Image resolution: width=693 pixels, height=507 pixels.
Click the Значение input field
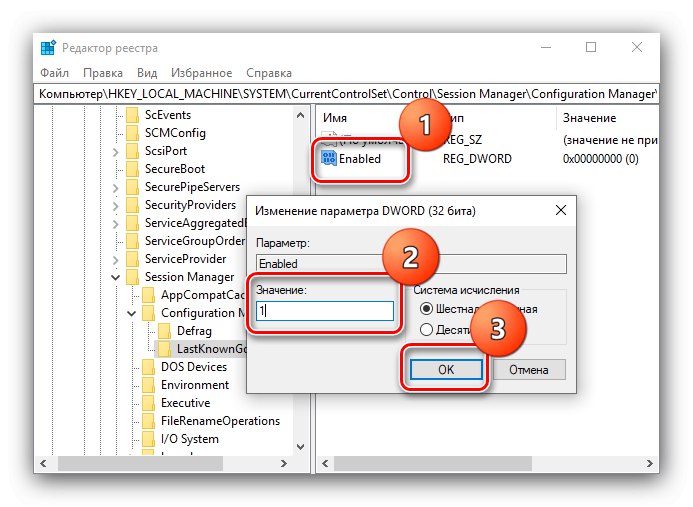click(325, 311)
